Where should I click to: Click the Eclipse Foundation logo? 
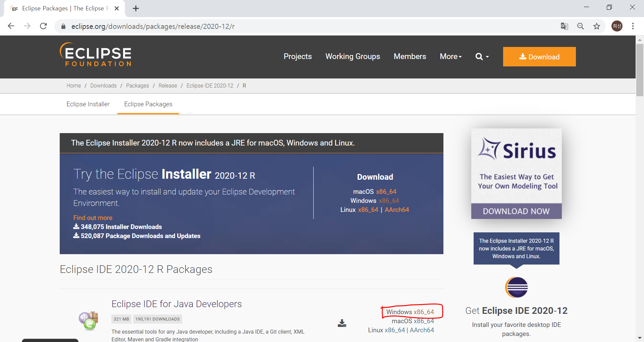(96, 54)
